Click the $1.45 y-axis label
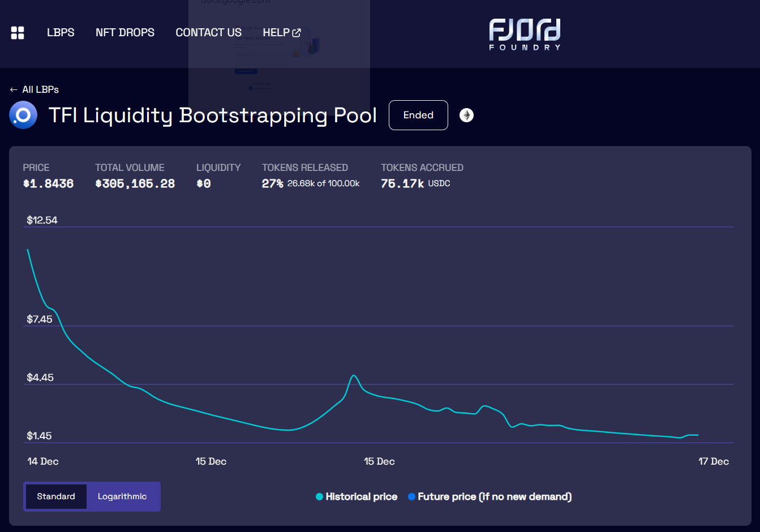The image size is (760, 532). 39,436
